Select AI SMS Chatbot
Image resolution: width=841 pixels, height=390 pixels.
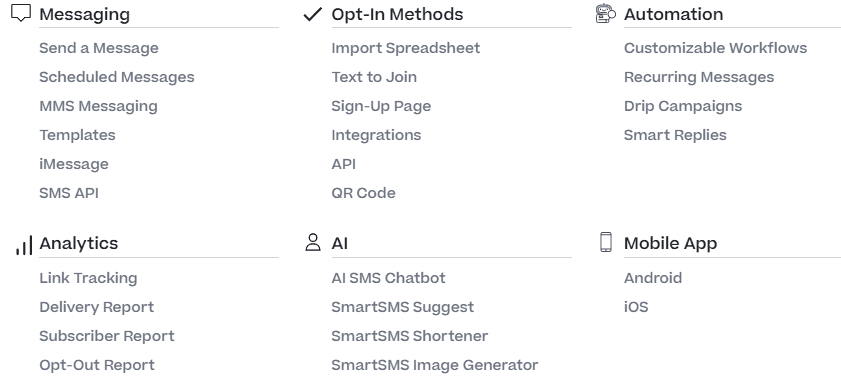pos(389,278)
